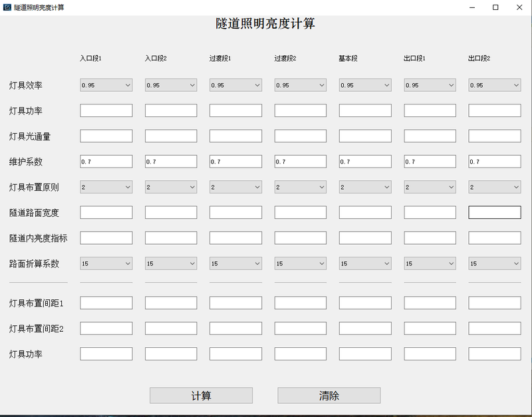Select 隧道内亮度指标 field for 出口段1

(430, 238)
